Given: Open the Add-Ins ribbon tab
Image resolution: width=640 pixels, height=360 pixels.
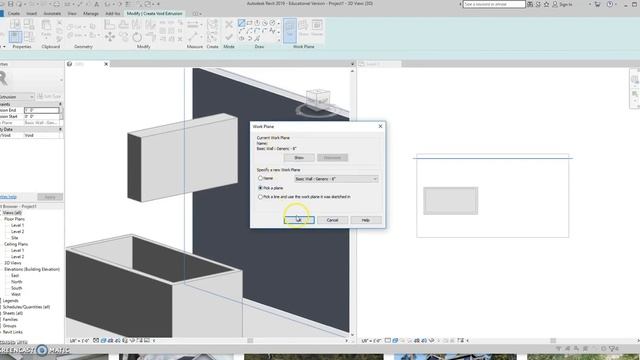Looking at the screenshot, I should coord(113,13).
